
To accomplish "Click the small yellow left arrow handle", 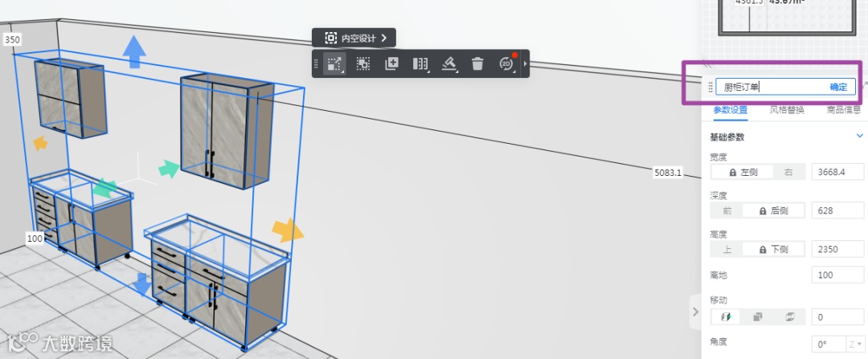I will [40, 144].
